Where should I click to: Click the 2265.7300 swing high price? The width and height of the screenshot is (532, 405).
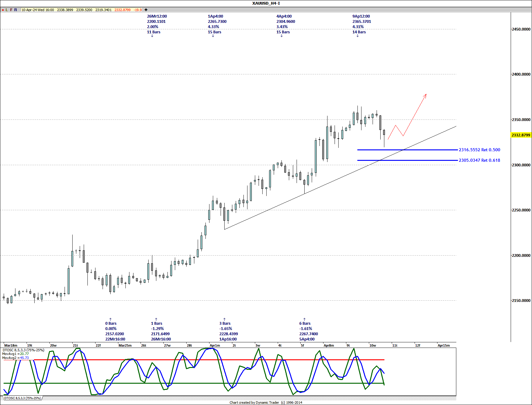[217, 22]
